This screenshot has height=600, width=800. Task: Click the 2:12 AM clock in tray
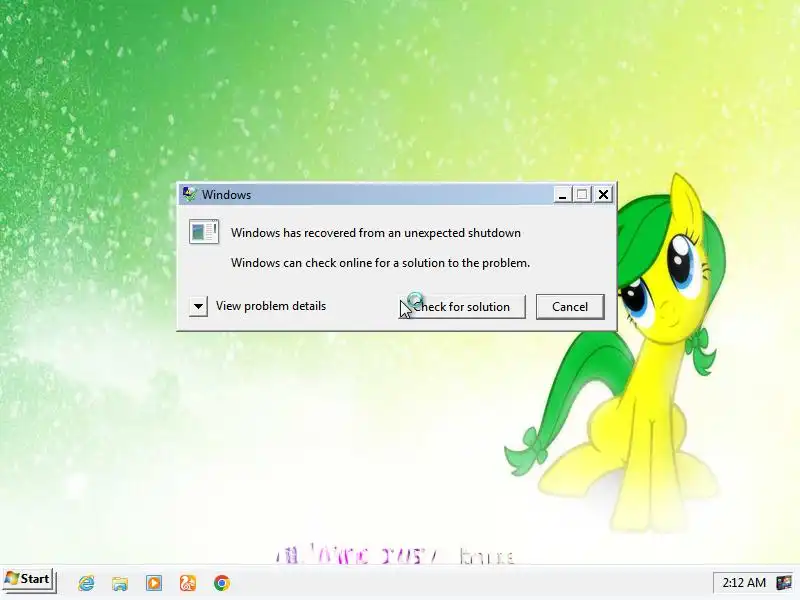pos(744,583)
